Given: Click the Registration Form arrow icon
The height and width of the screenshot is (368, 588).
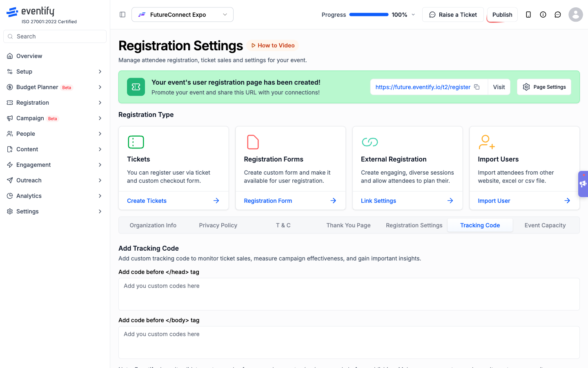Looking at the screenshot, I should pyautogui.click(x=333, y=201).
